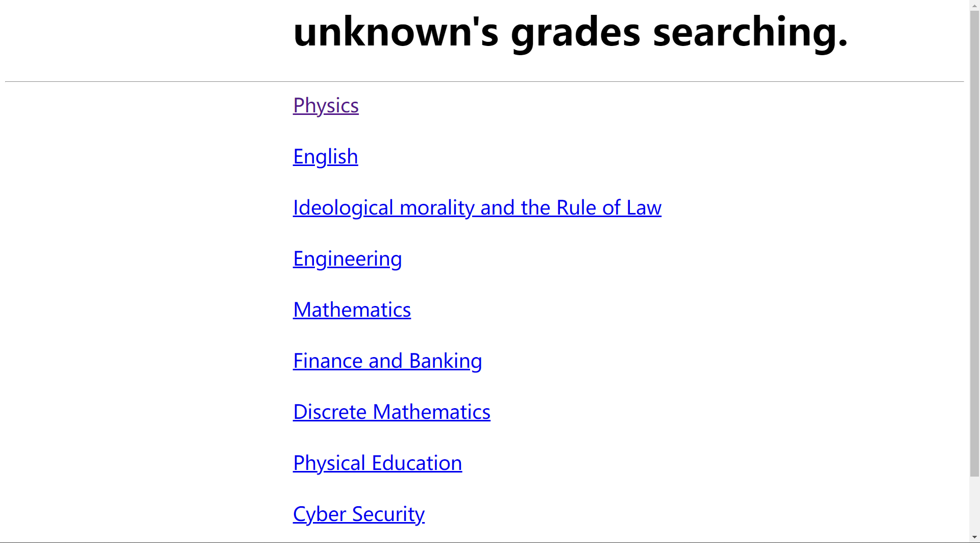Viewport: 980px width, 543px height.
Task: Select the Engineering link
Action: click(x=347, y=259)
